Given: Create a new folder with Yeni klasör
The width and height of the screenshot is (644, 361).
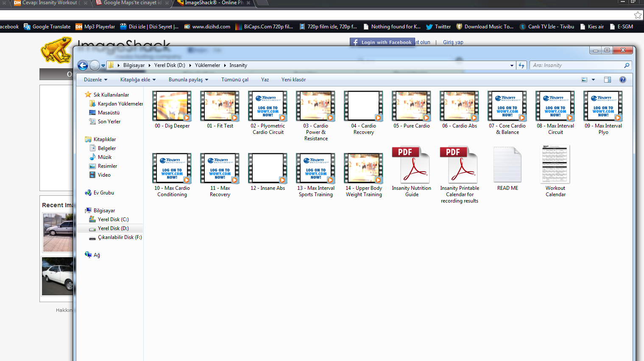Looking at the screenshot, I should click(293, 80).
